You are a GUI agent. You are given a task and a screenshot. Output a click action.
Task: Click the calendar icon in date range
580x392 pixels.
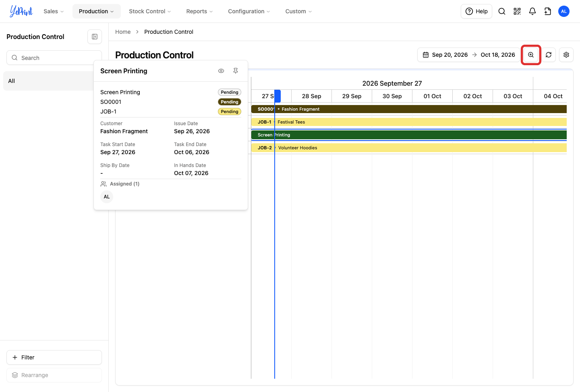(426, 55)
